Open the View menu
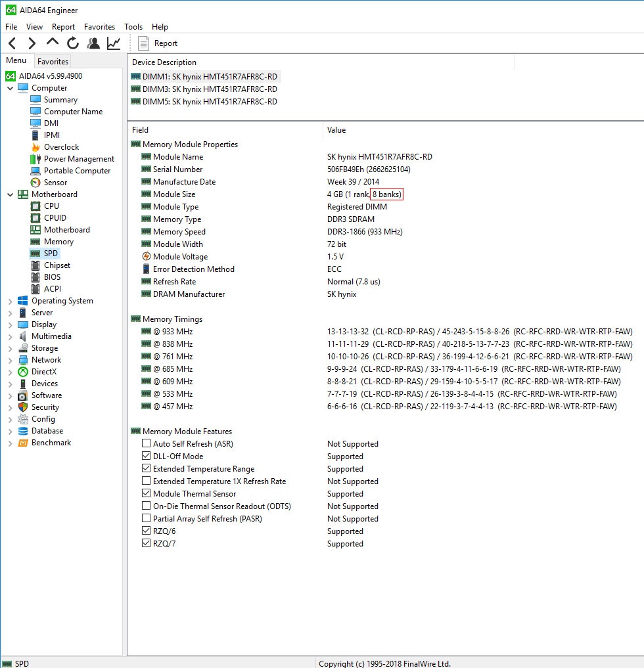 coord(34,27)
